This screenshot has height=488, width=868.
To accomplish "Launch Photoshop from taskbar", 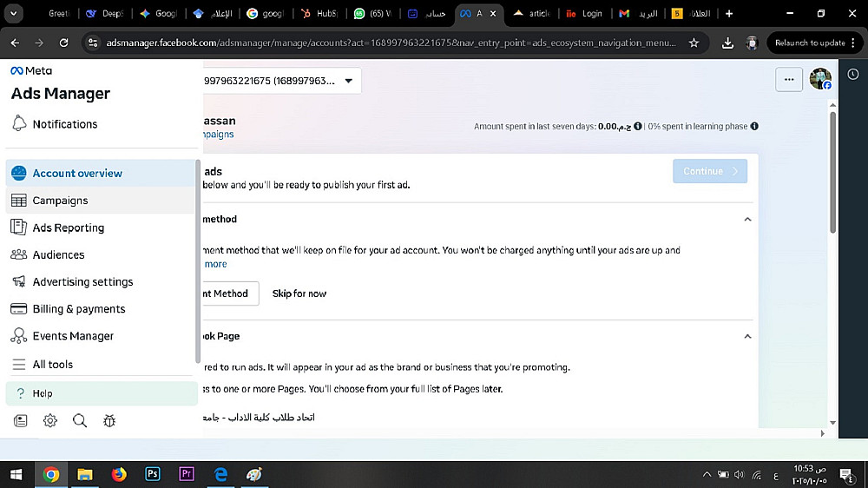I will [152, 474].
